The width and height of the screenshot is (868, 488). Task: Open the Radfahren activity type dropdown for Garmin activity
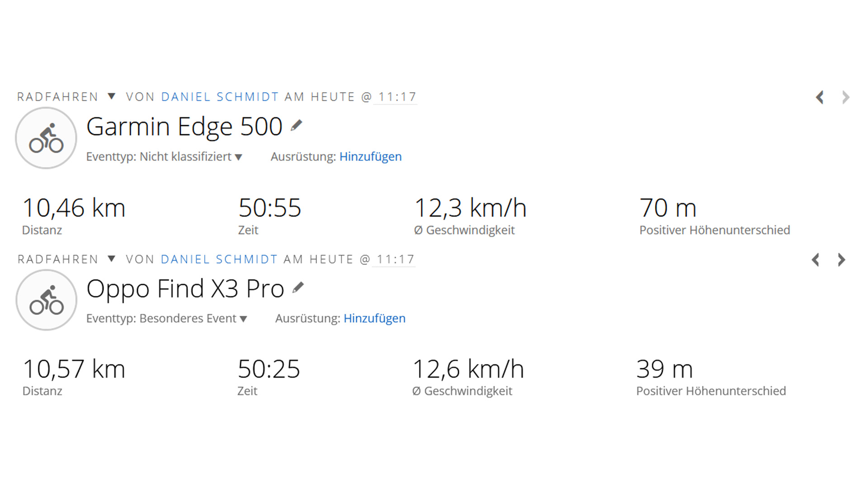[x=111, y=96]
